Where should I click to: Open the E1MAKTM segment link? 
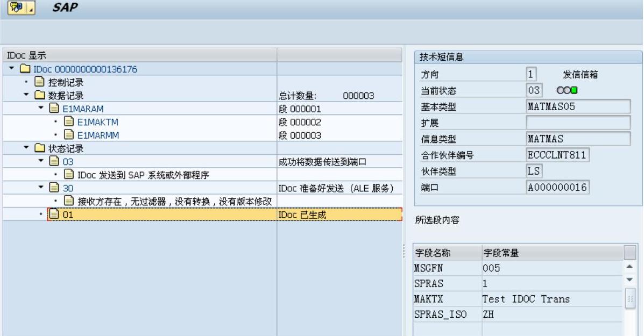(98, 122)
